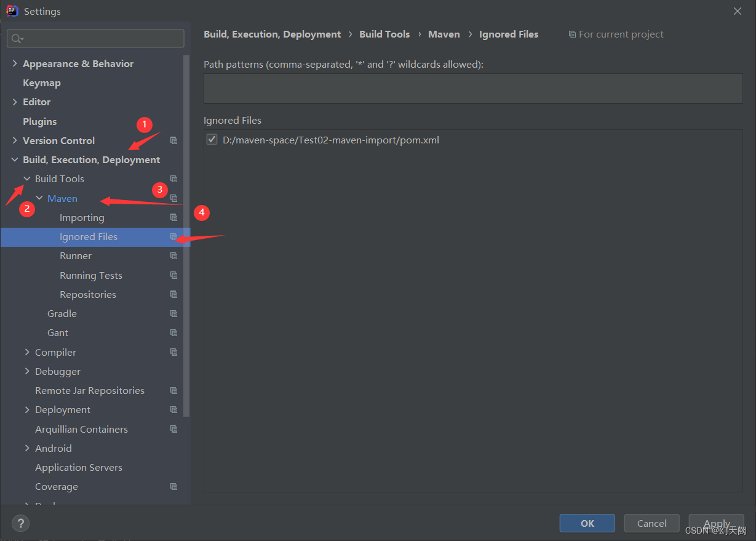Click the project-level icon beside Running Tests
The width and height of the screenshot is (756, 541).
point(173,275)
